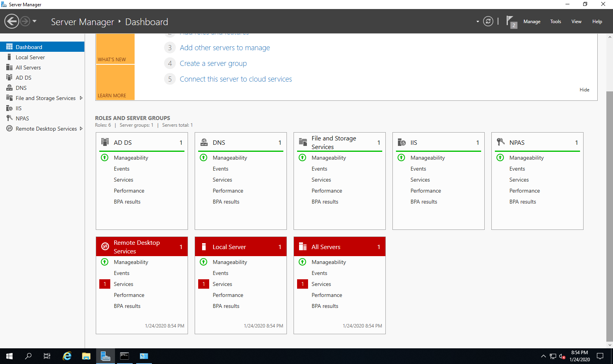Click the back navigation arrow
The width and height of the screenshot is (613, 364).
[x=12, y=21]
